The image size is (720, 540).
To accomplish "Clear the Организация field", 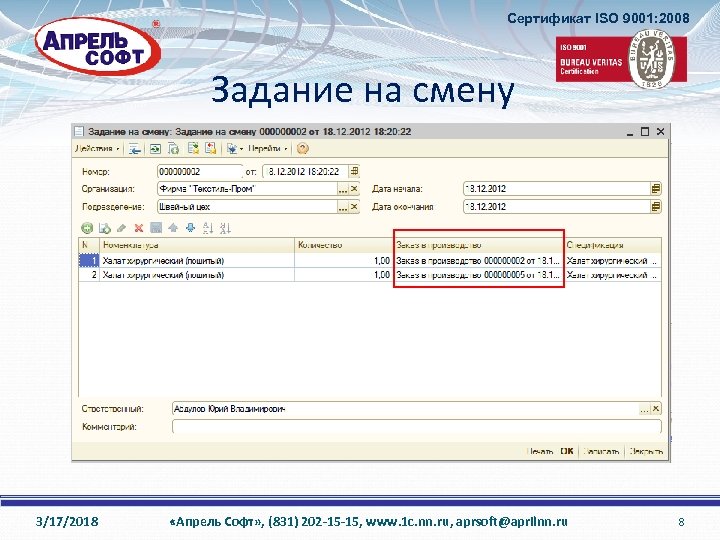I will click(354, 189).
